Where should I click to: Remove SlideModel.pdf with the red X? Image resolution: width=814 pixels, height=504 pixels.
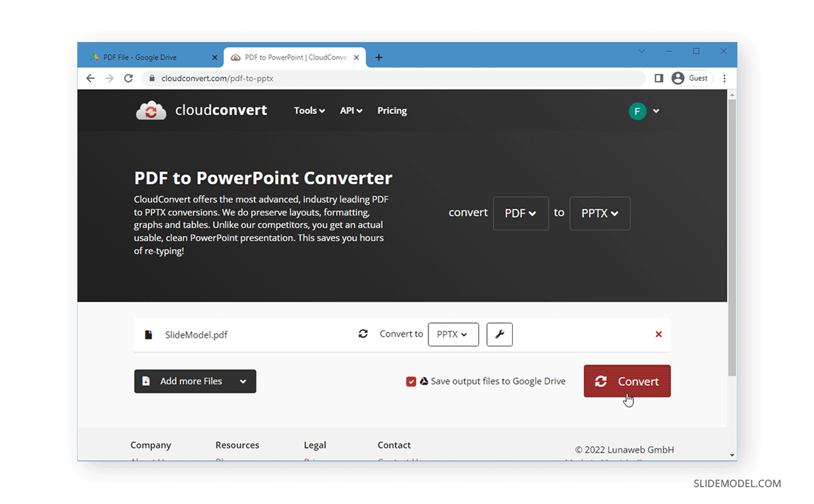point(659,334)
